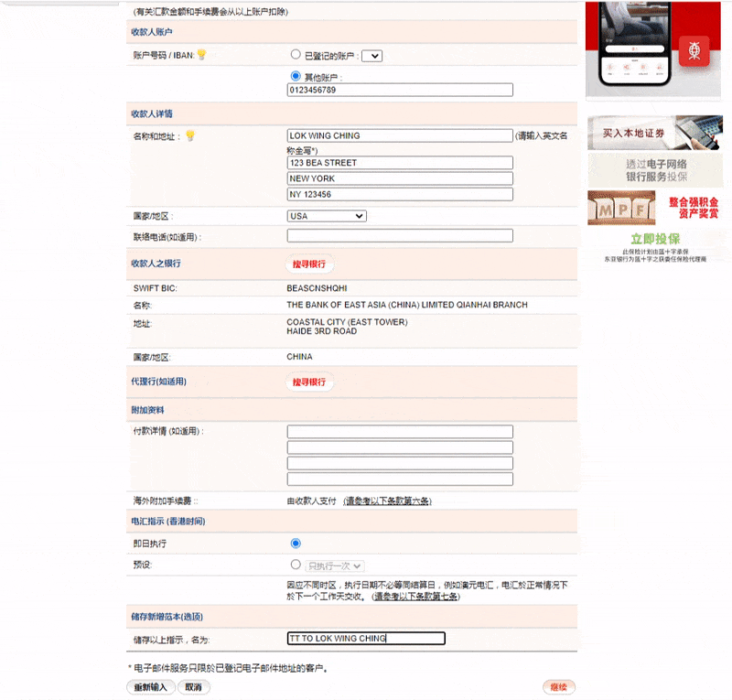732x700 pixels.
Task: Click the 取消 cancel button
Action: point(194,687)
